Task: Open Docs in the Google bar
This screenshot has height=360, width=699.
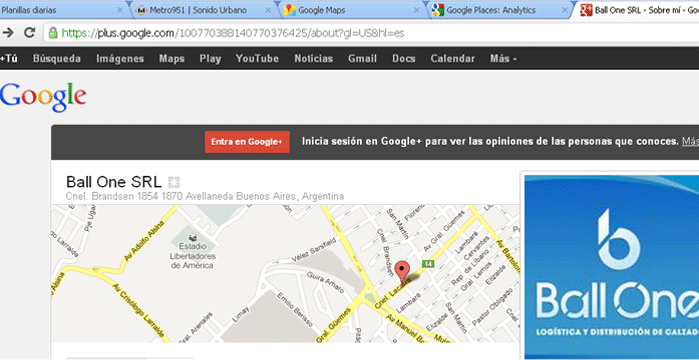Action: click(404, 59)
